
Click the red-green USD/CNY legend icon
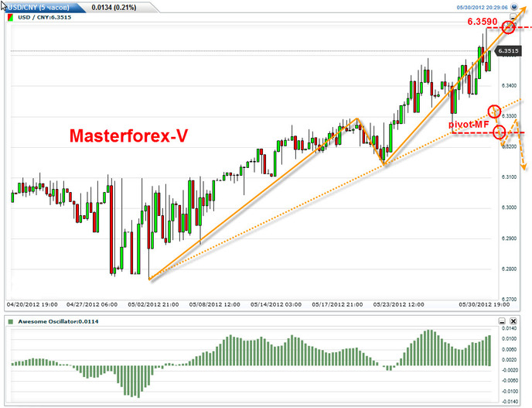pos(11,17)
